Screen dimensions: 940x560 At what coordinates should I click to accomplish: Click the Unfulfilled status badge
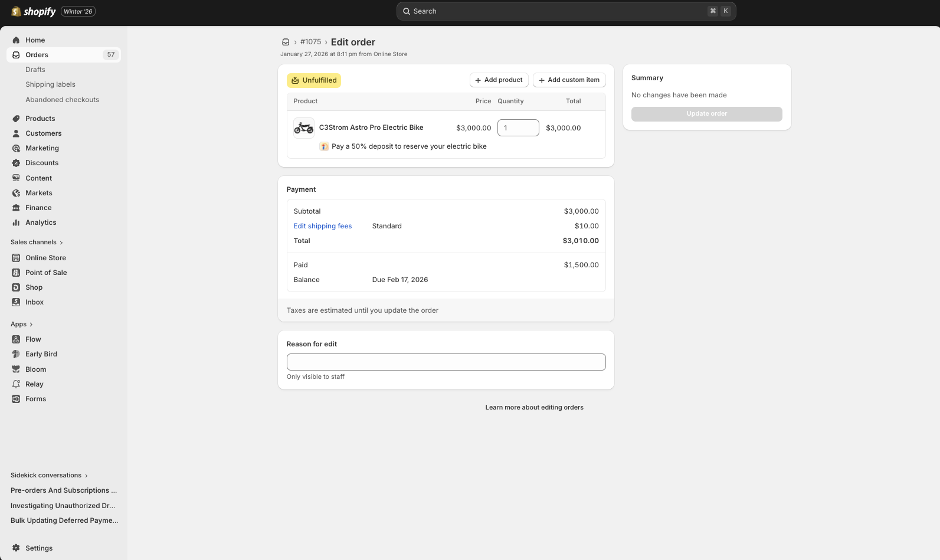314,80
